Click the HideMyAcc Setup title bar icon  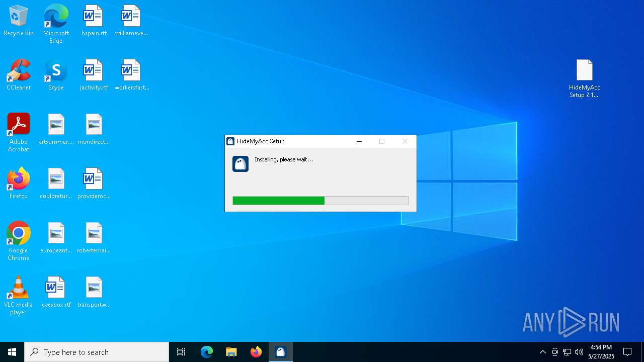tap(230, 141)
